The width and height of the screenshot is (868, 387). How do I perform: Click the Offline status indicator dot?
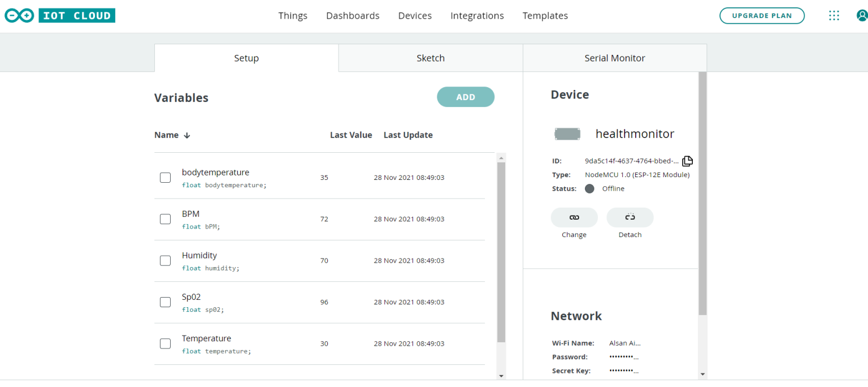tap(589, 188)
